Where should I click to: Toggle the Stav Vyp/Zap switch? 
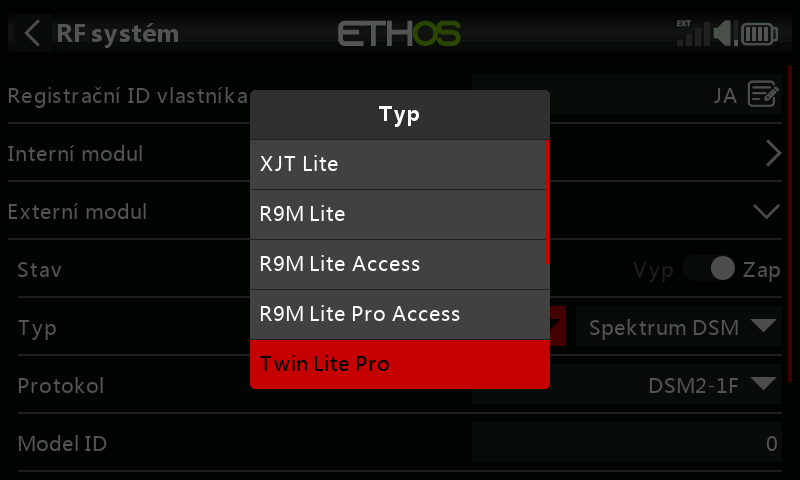(708, 270)
